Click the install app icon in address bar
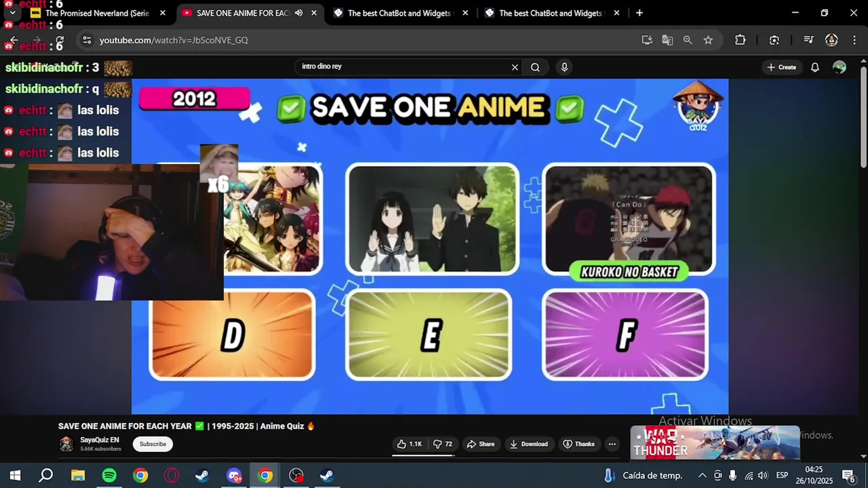Viewport: 868px width, 488px height. (x=647, y=40)
